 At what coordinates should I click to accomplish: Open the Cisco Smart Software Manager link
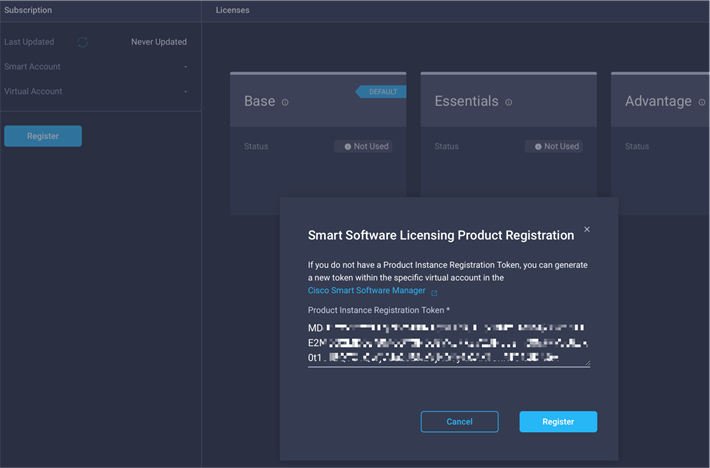[366, 291]
